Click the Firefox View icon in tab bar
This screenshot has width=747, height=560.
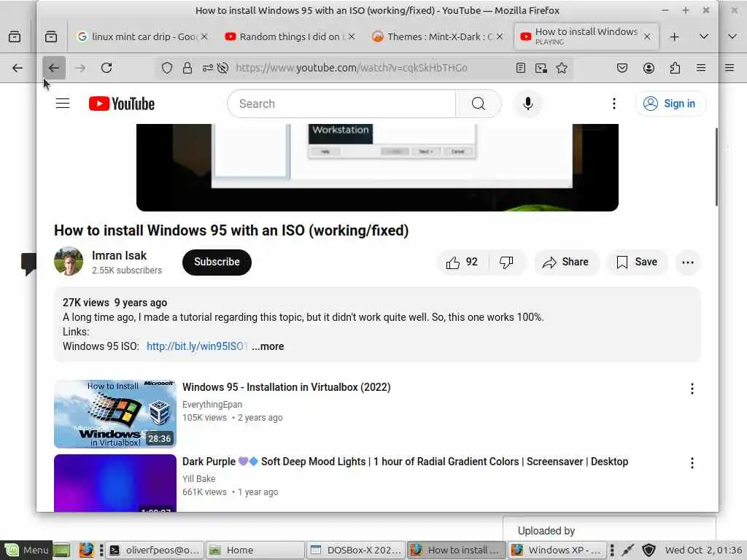51,36
